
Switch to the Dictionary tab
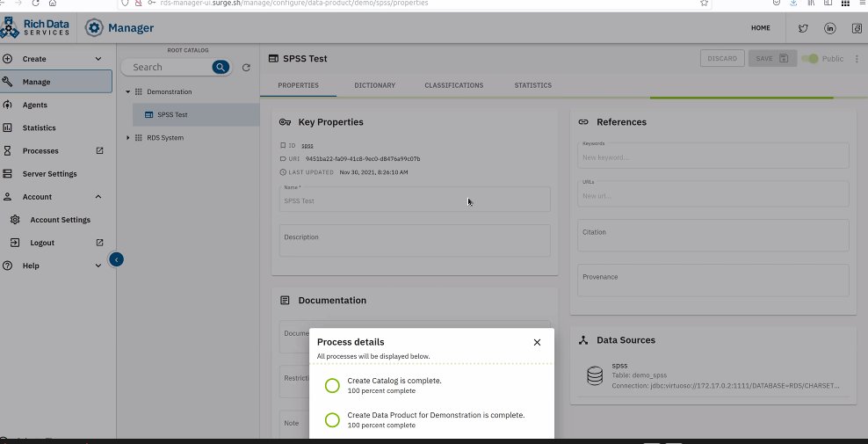tap(375, 85)
